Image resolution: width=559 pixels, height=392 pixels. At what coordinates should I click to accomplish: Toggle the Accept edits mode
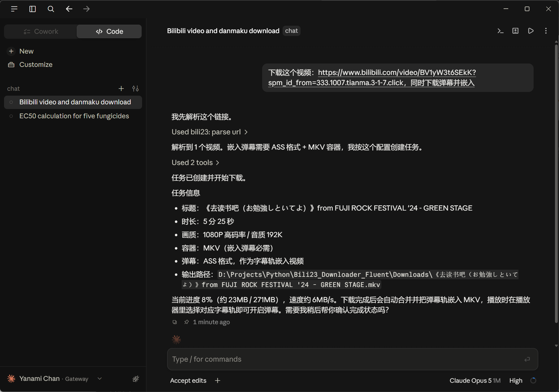tap(188, 381)
